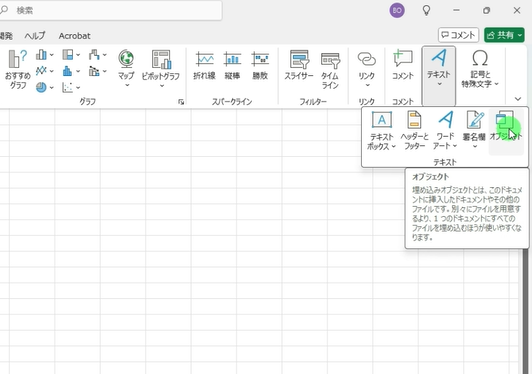The image size is (532, 374).
Task: Open the Chart group dialog launcher
Action: [x=181, y=102]
